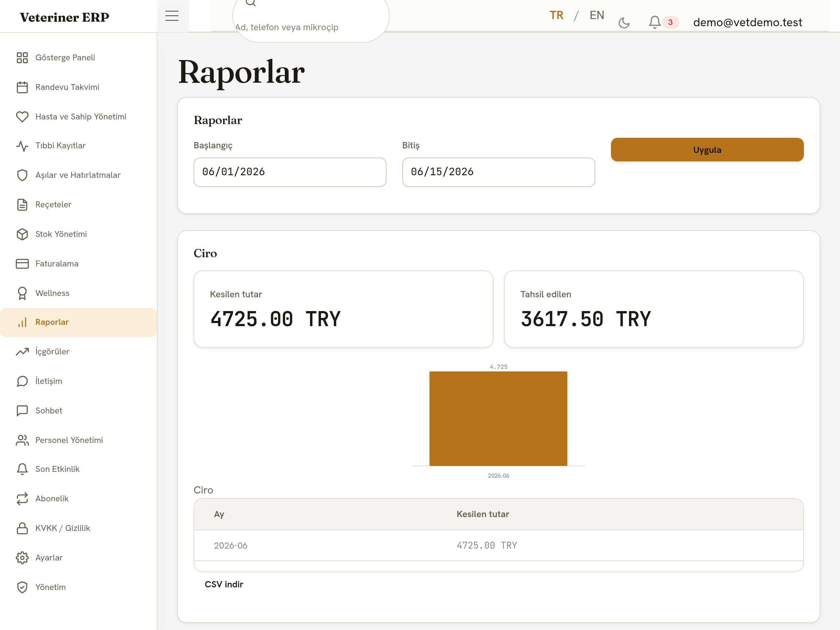Open the demo@vetdemo.test account menu
This screenshot has width=840, height=630.
747,22
